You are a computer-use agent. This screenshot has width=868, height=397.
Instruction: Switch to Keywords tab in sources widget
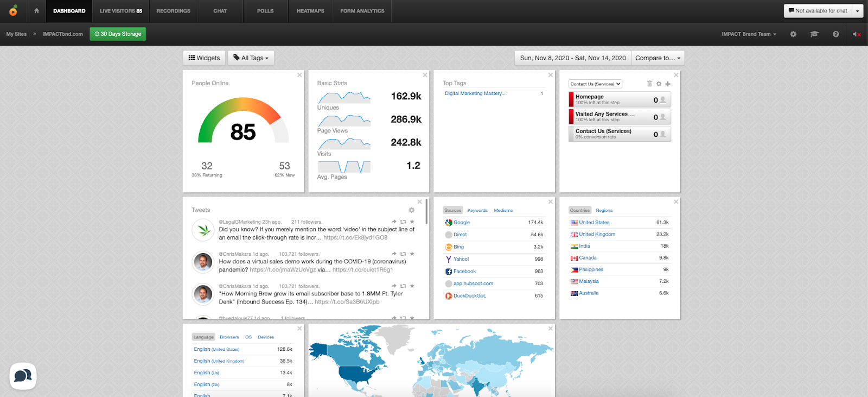click(477, 211)
